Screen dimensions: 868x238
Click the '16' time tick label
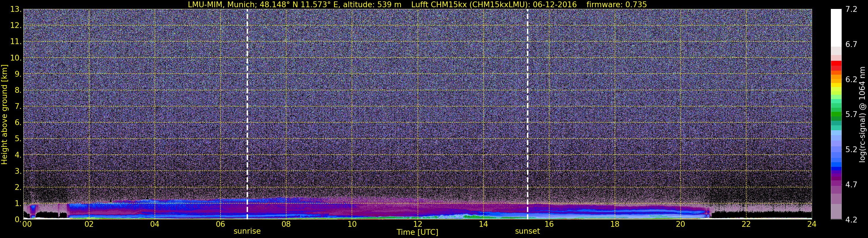pos(549,224)
